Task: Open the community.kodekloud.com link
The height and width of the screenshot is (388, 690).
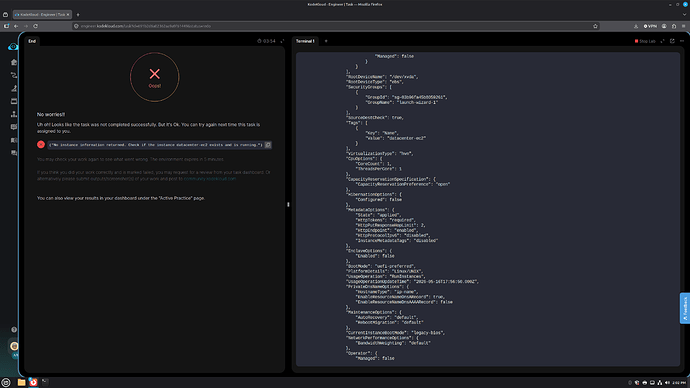Action: tap(210, 179)
